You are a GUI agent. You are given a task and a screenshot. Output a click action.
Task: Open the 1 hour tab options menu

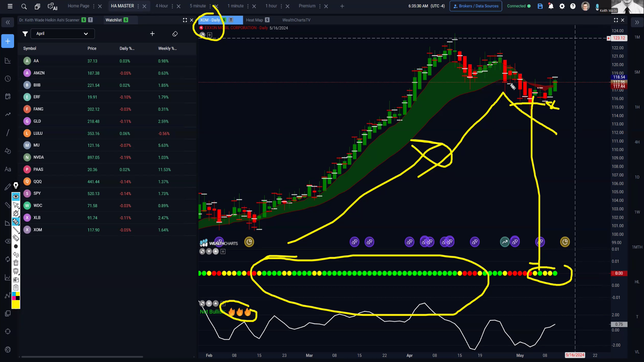281,6
